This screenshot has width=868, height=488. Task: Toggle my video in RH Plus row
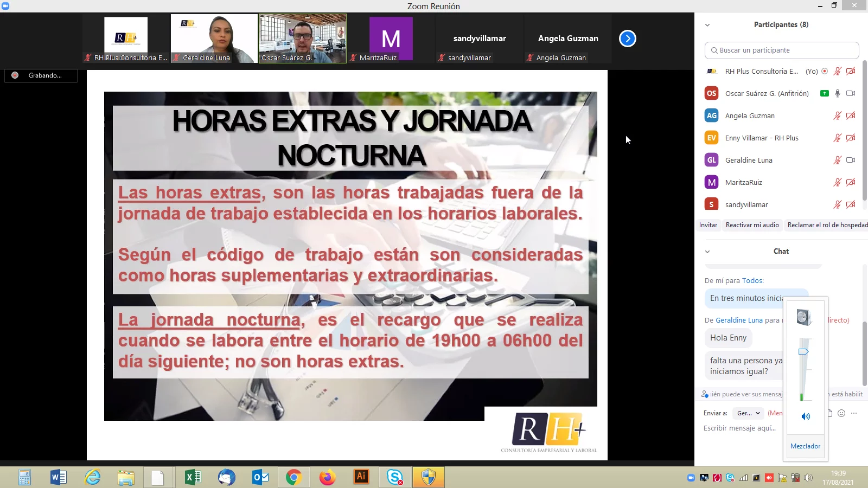click(850, 71)
